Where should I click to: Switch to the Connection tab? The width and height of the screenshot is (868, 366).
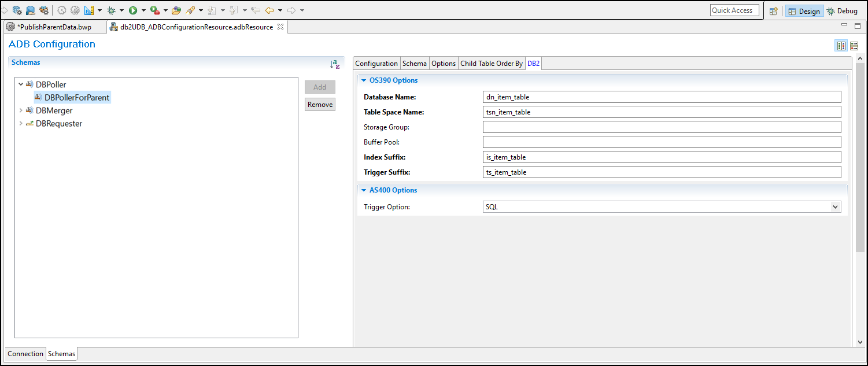25,354
